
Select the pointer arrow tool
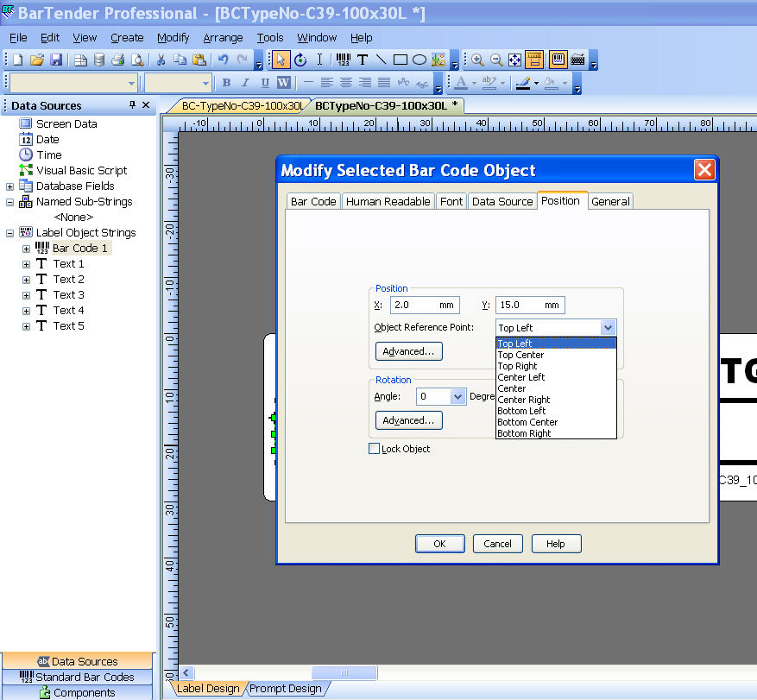coord(281,60)
